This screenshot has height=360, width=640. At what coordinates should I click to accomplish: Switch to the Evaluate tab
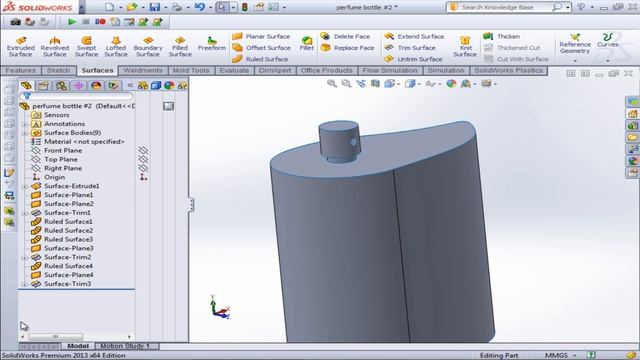(x=234, y=70)
